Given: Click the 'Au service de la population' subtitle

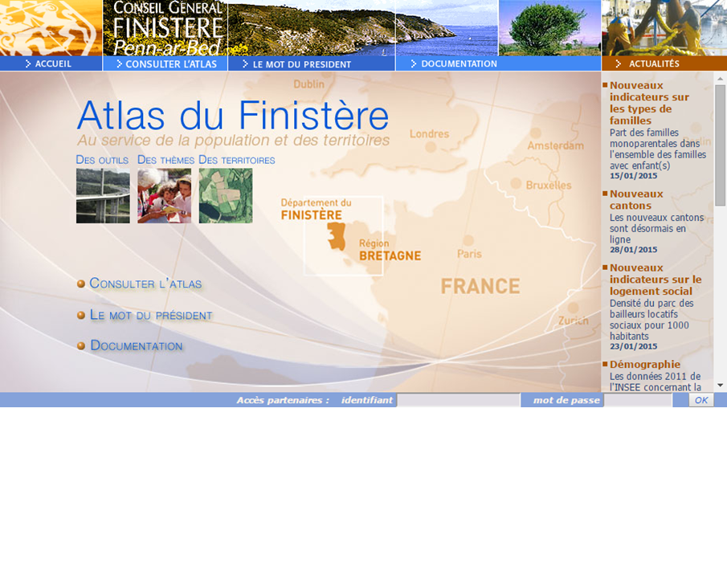Looking at the screenshot, I should click(x=233, y=141).
